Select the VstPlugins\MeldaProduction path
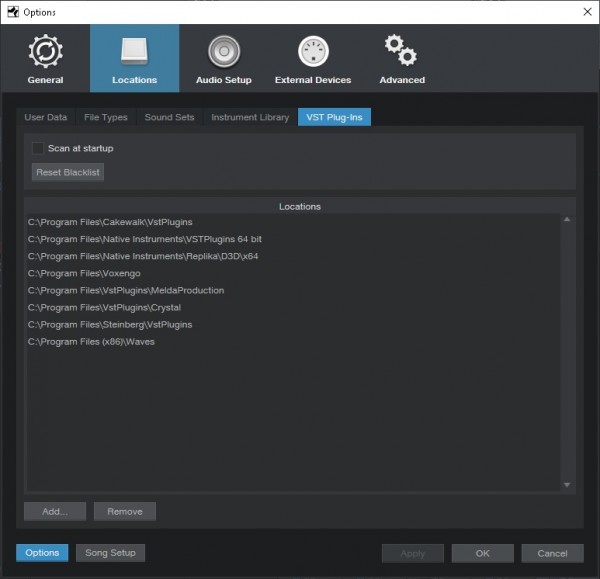 tap(293, 290)
